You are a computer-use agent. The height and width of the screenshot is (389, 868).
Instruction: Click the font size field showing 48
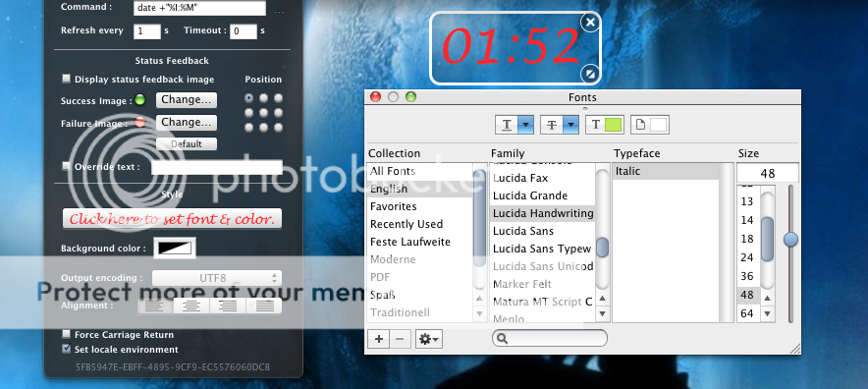point(767,174)
